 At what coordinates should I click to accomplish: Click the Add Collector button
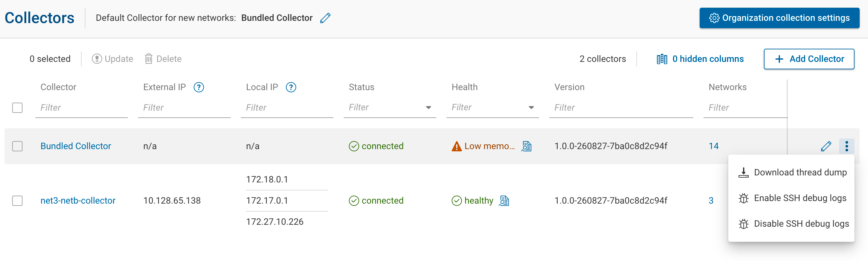coord(809,59)
